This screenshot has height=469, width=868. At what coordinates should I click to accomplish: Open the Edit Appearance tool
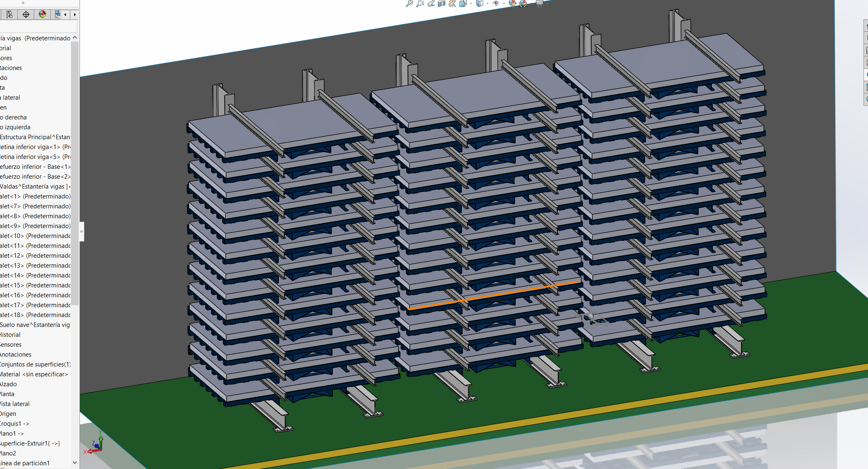pyautogui.click(x=512, y=4)
